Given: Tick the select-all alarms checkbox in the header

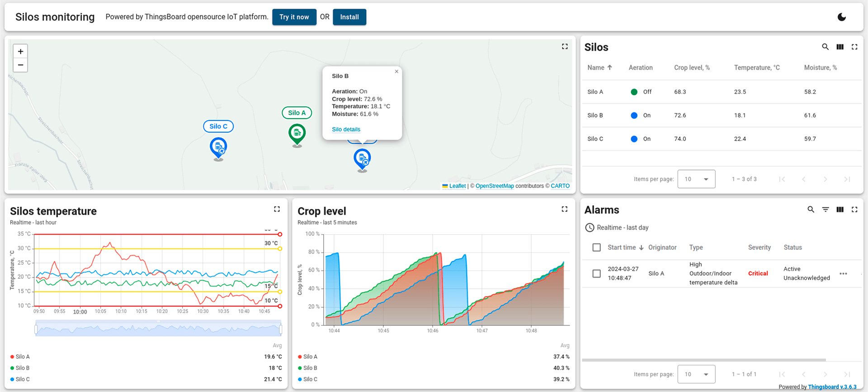Looking at the screenshot, I should point(596,248).
